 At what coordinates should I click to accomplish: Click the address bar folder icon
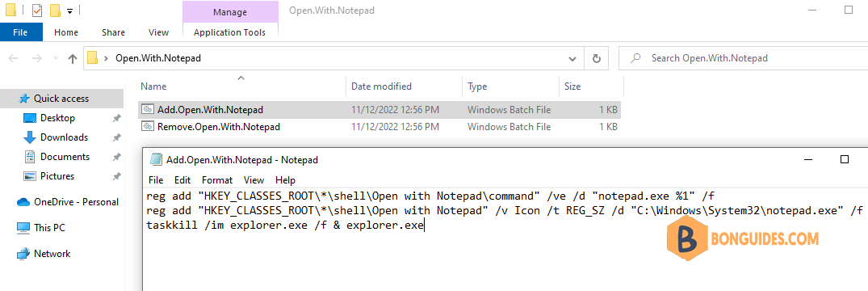point(93,57)
